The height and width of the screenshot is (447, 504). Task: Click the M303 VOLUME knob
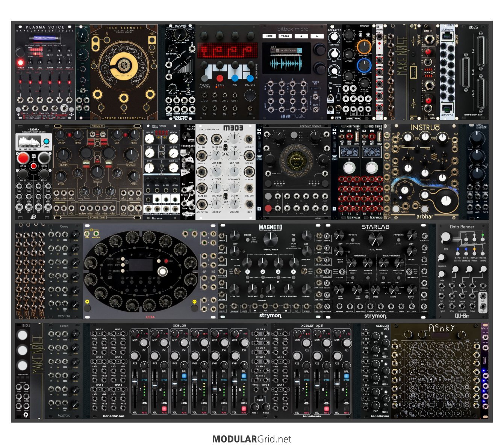pyautogui.click(x=234, y=204)
